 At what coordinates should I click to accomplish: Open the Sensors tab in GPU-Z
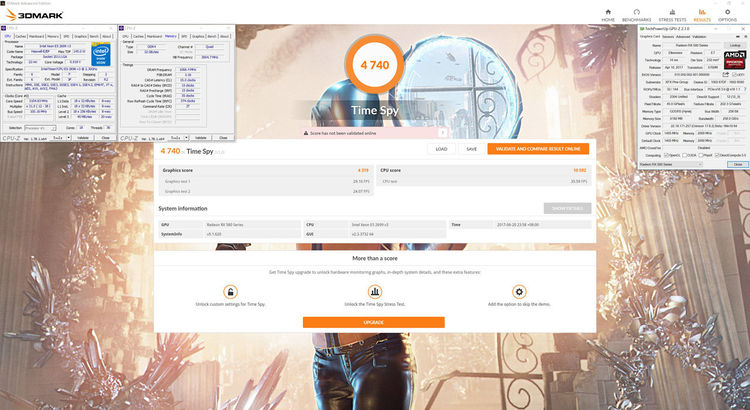(668, 37)
